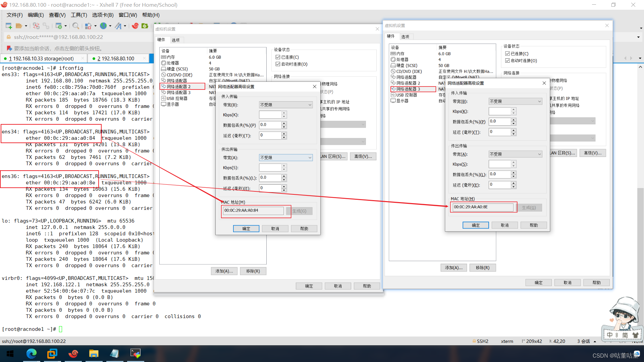Click MAC address field showing 00:0C:29:AA:A0:84
The image size is (644, 362).
[x=253, y=210]
